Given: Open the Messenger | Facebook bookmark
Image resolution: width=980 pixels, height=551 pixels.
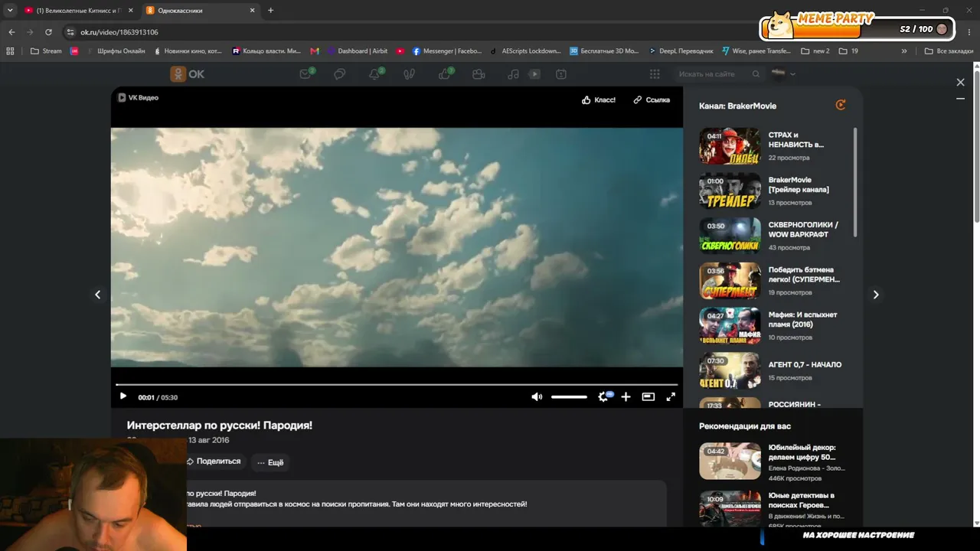Looking at the screenshot, I should [447, 51].
